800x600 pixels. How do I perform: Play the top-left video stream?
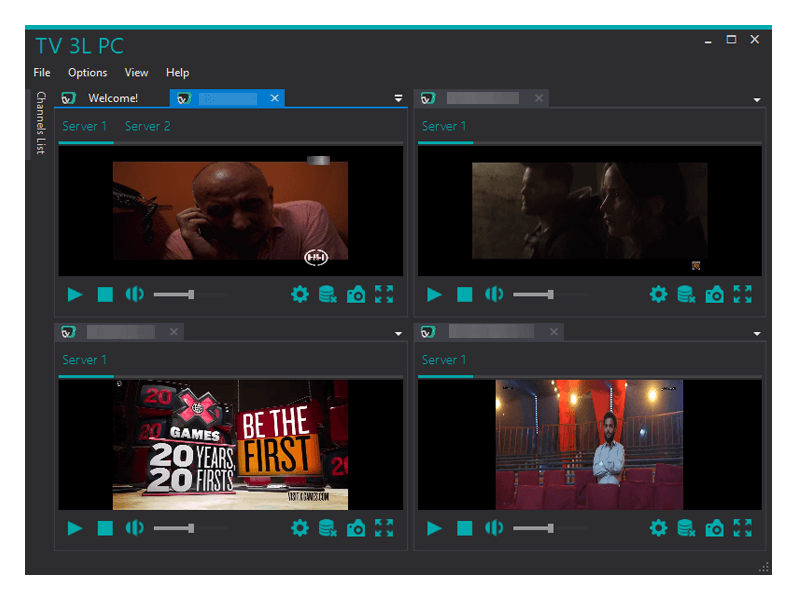click(75, 294)
